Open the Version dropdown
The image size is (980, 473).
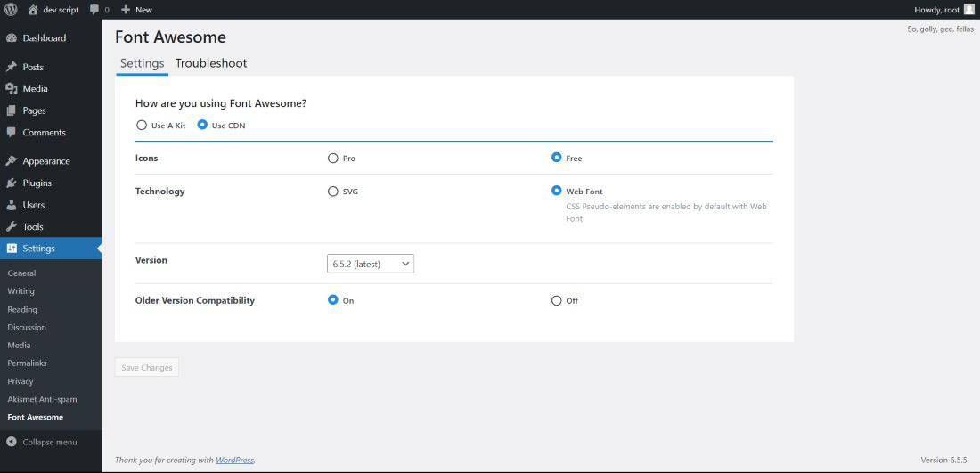point(371,264)
